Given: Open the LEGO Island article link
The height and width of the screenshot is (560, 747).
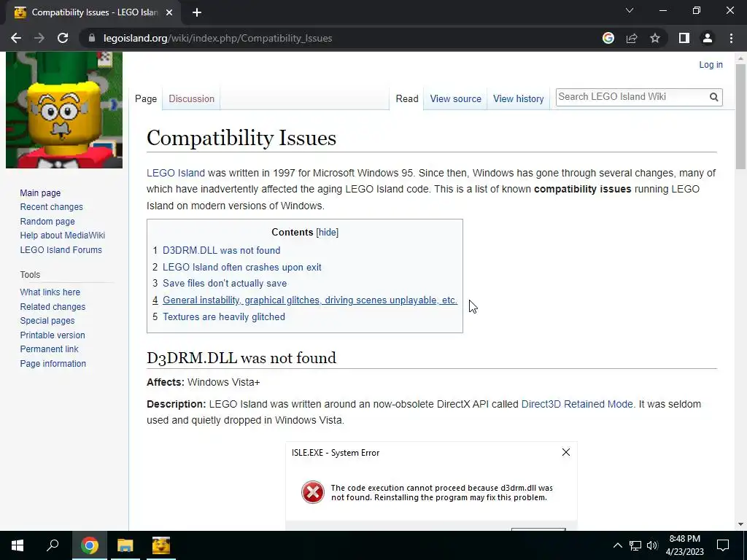Looking at the screenshot, I should (176, 173).
